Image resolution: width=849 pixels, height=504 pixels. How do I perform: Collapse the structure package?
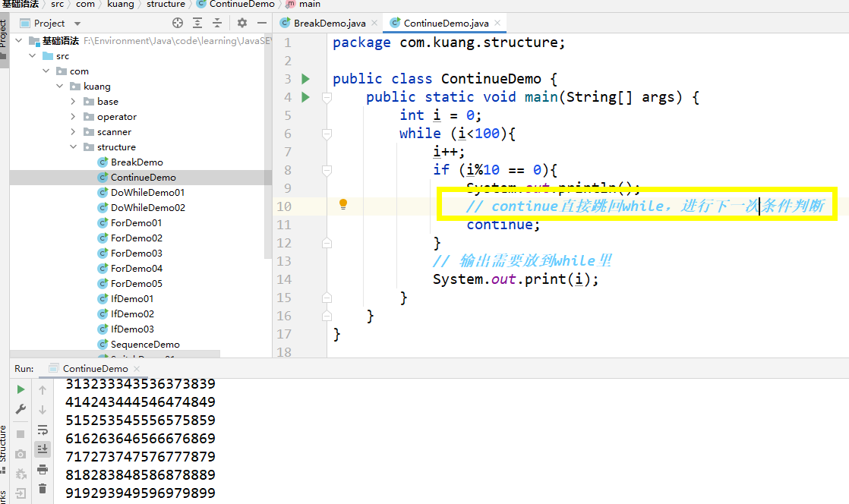pos(73,146)
